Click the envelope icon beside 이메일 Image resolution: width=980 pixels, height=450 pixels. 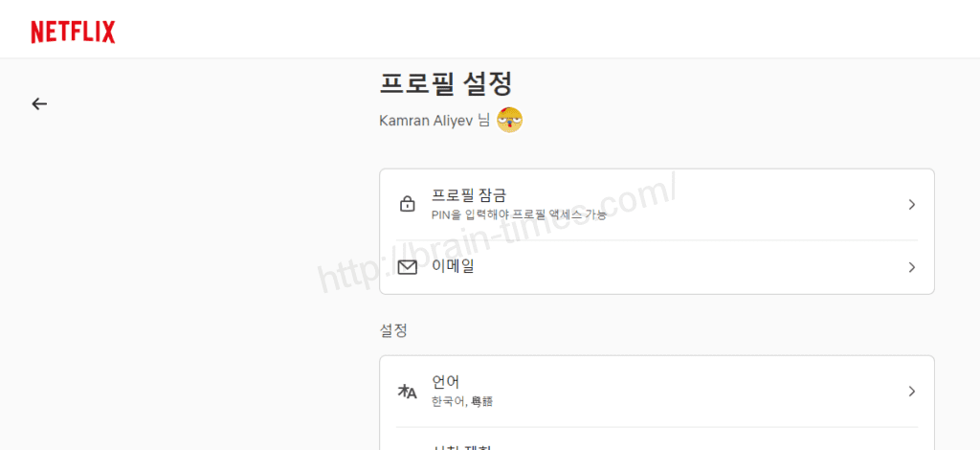[x=407, y=267]
